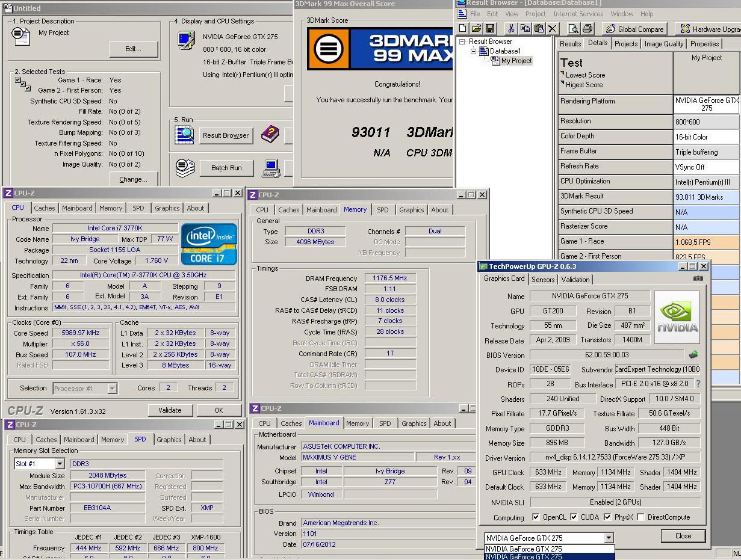Screen dimensions: 741x560
Task: Click the Open folder icon in Result Browser toolbar
Action: tap(476, 28)
